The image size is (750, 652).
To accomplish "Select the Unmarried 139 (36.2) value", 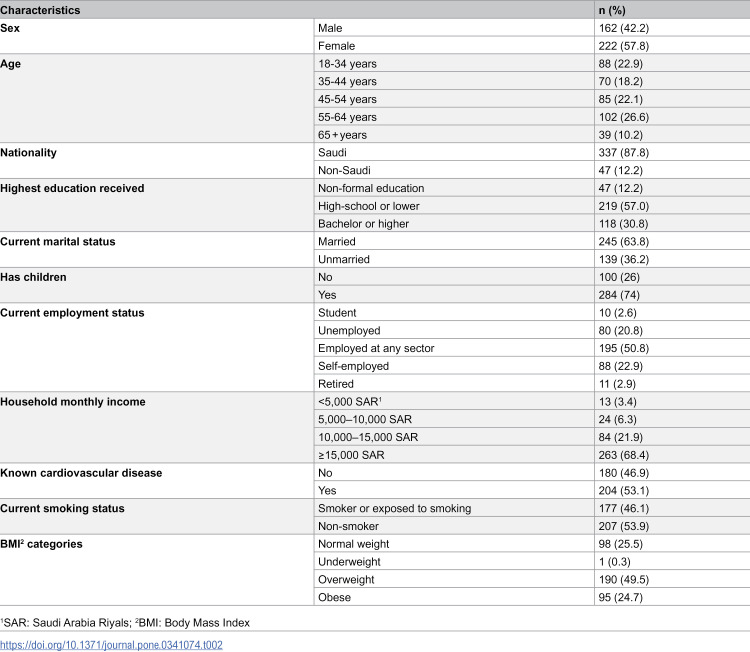I will point(623,259).
